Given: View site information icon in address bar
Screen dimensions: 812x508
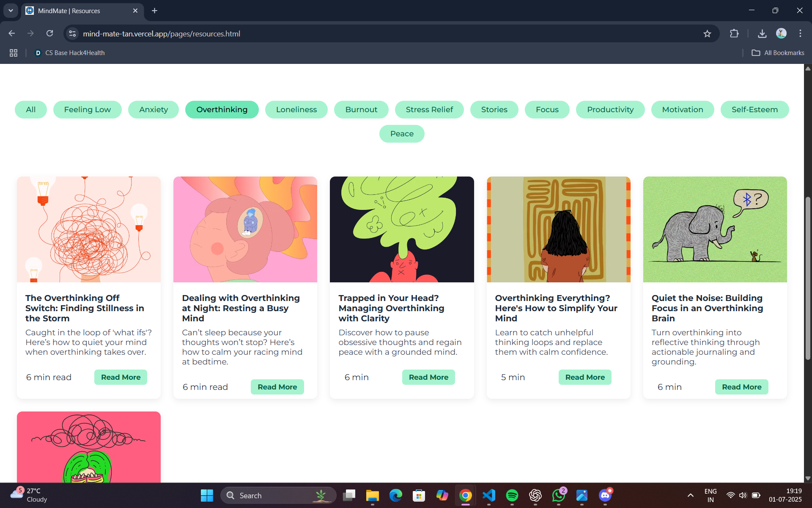Looking at the screenshot, I should [x=73, y=33].
